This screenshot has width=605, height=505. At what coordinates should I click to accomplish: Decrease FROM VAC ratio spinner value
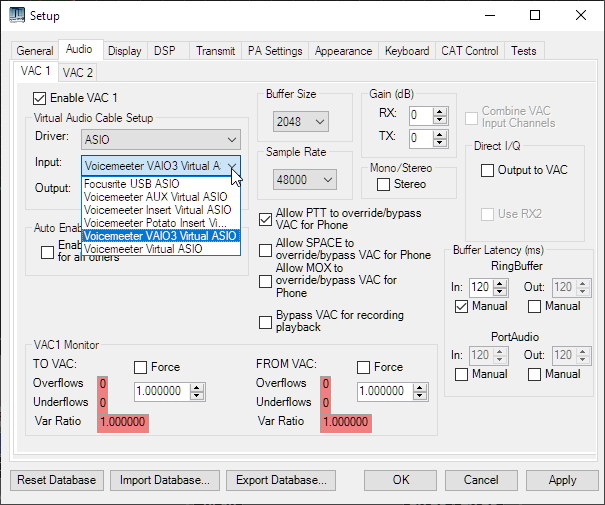pos(417,396)
